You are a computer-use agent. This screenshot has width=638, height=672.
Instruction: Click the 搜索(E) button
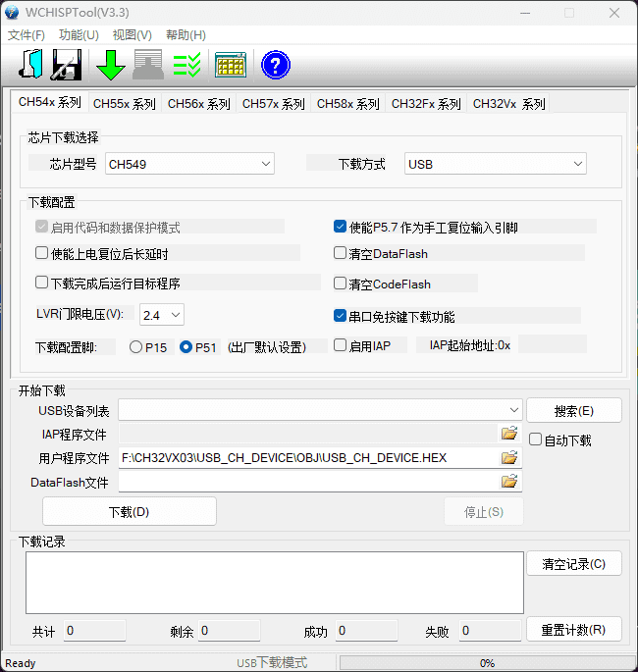(x=574, y=411)
